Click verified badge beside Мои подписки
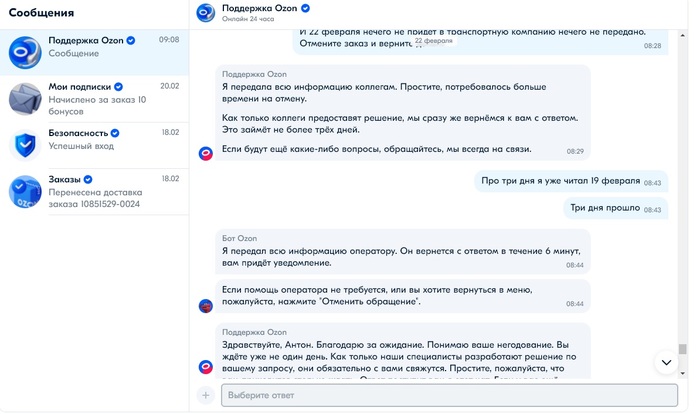Viewport: 700px width, 414px height. click(x=118, y=87)
